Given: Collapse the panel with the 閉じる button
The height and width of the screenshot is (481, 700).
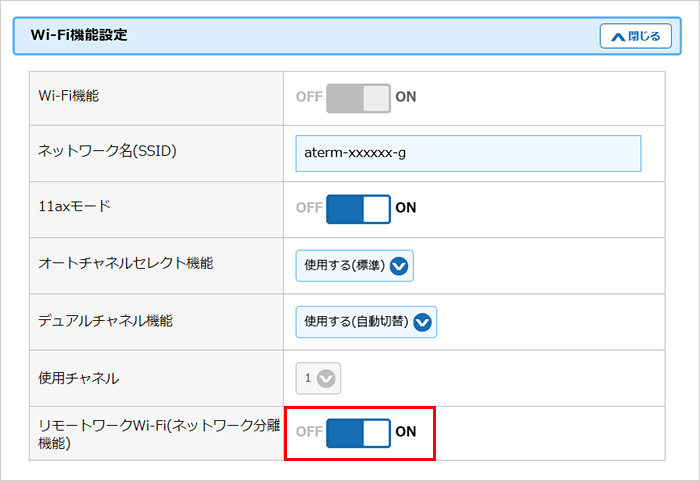Looking at the screenshot, I should [x=634, y=36].
